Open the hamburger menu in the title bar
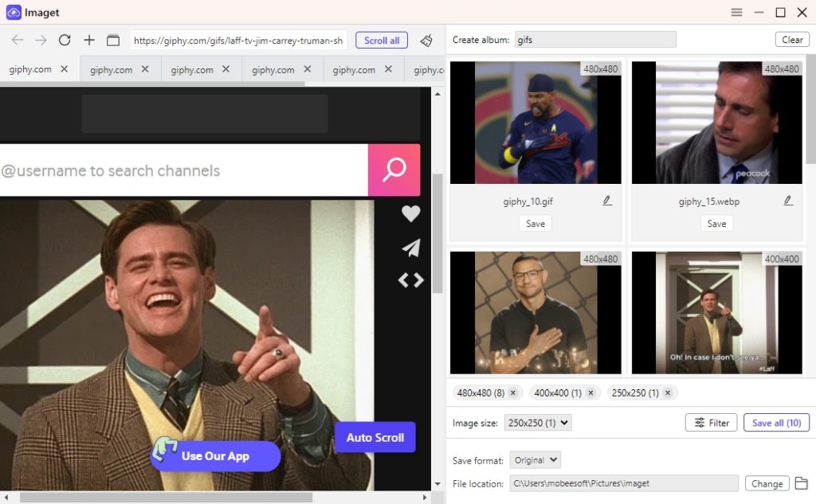The image size is (816, 504). [736, 12]
